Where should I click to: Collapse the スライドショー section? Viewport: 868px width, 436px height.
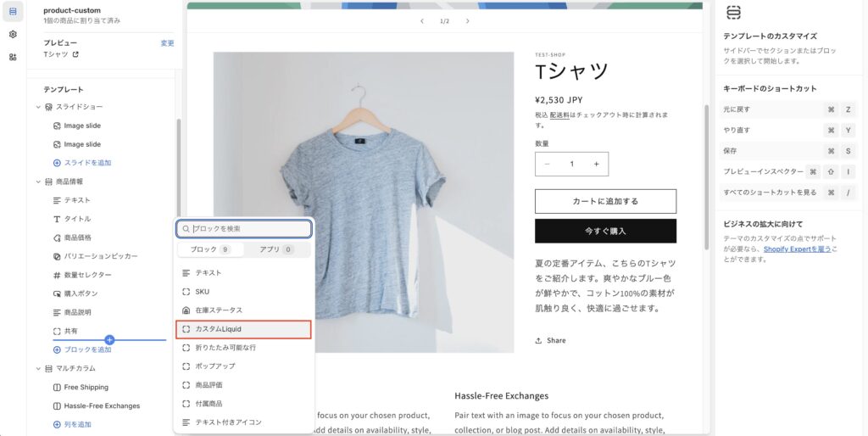pyautogui.click(x=38, y=107)
